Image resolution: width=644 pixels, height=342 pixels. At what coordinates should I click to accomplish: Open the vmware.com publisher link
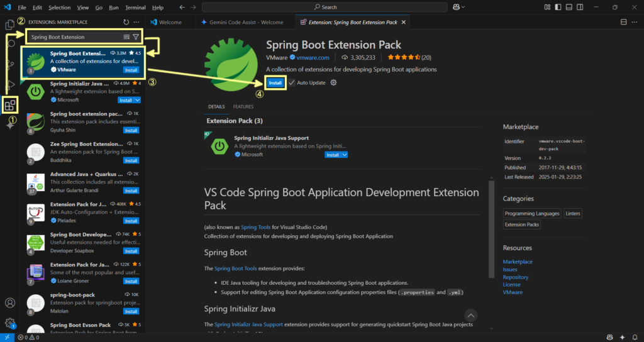(x=313, y=57)
